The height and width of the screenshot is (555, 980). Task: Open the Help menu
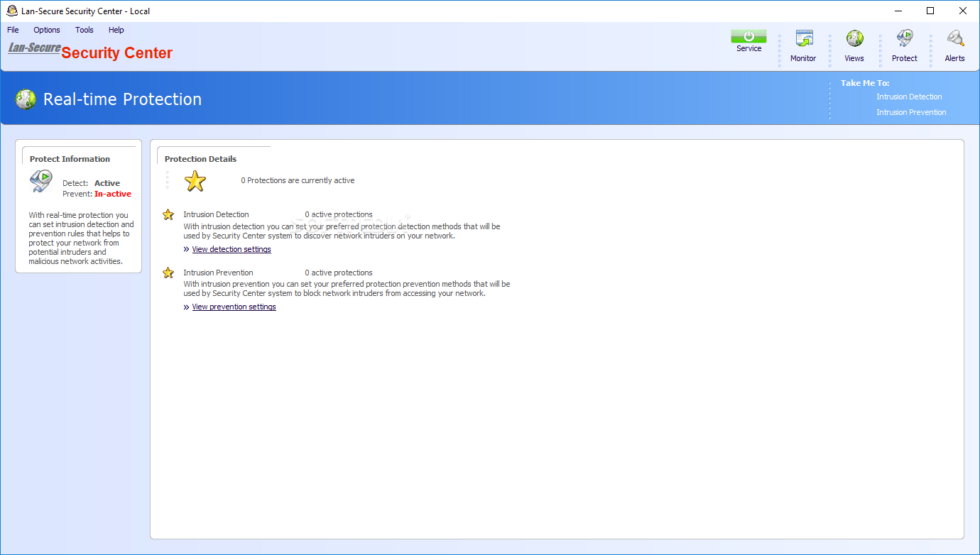coord(116,30)
